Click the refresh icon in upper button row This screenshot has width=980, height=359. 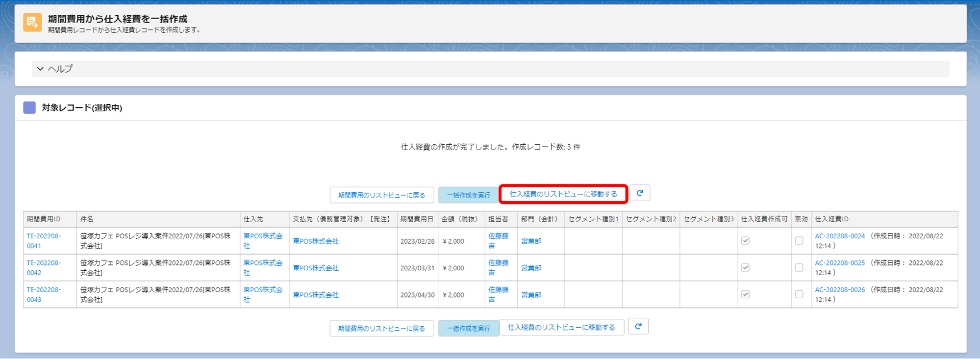tap(640, 193)
